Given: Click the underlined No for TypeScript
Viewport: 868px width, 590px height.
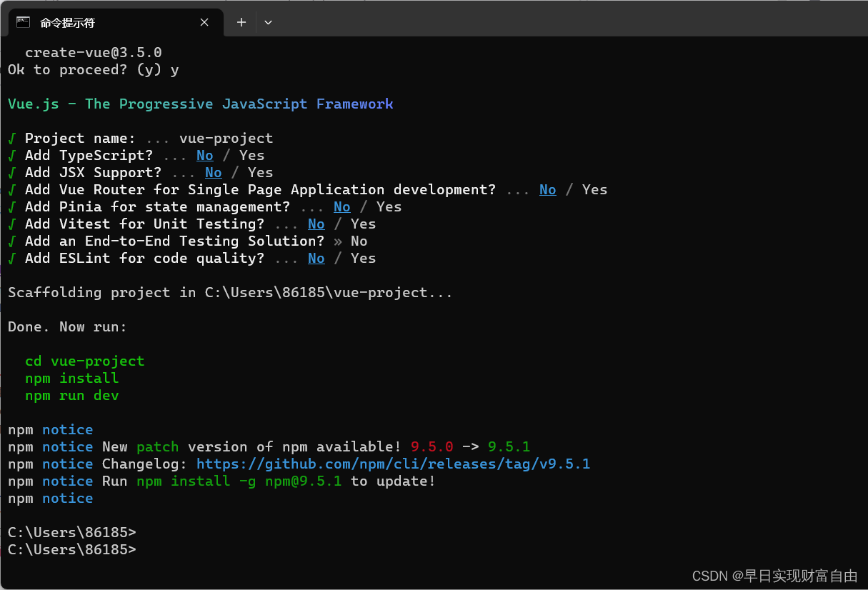Looking at the screenshot, I should click(205, 155).
